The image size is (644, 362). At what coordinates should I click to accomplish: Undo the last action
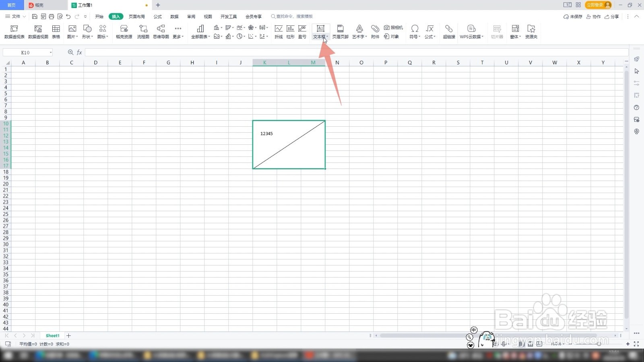pos(68,16)
